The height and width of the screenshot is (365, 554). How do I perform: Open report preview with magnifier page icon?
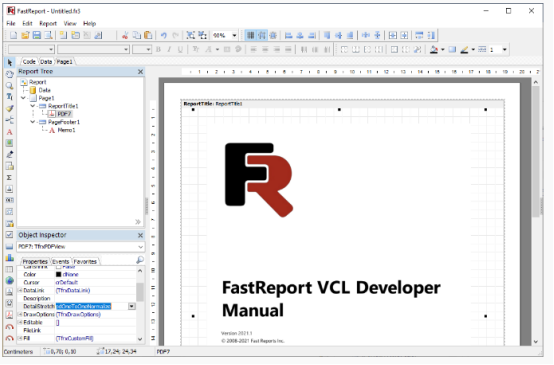click(x=48, y=35)
